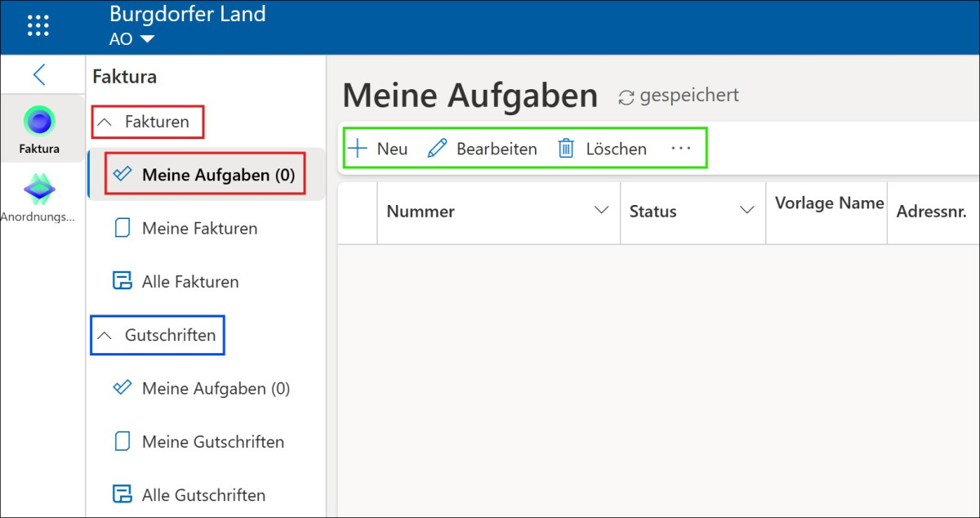Click the Faktura app icon in sidebar

coord(39,123)
